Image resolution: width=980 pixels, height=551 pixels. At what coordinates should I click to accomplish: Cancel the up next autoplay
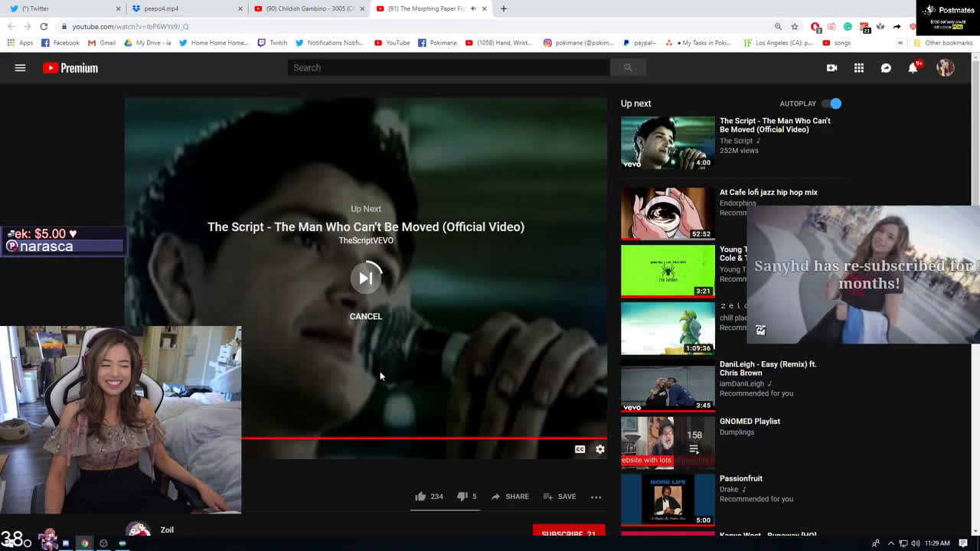click(365, 316)
